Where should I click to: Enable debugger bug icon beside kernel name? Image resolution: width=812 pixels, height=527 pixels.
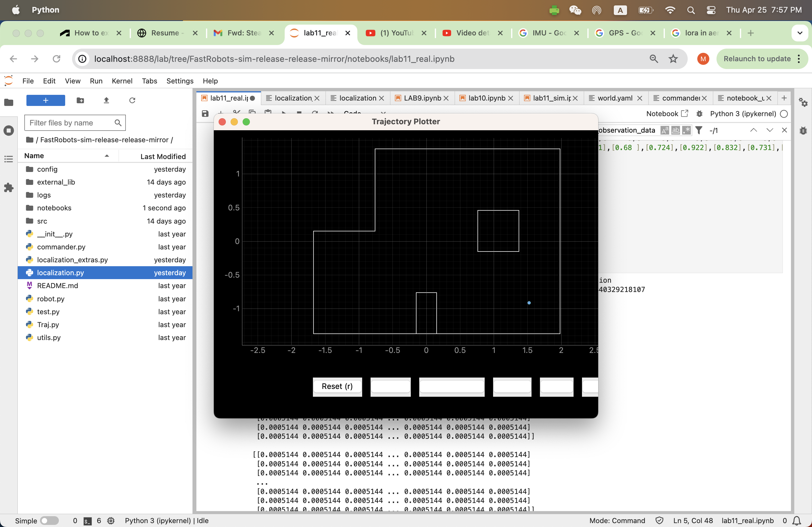[x=699, y=113]
